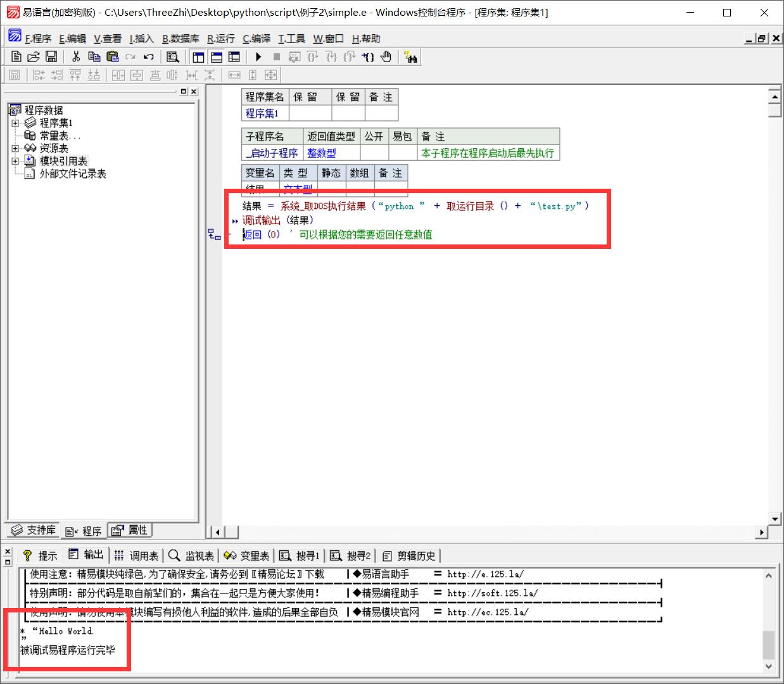Minimize the inner document window
The width and height of the screenshot is (784, 684).
(x=750, y=39)
